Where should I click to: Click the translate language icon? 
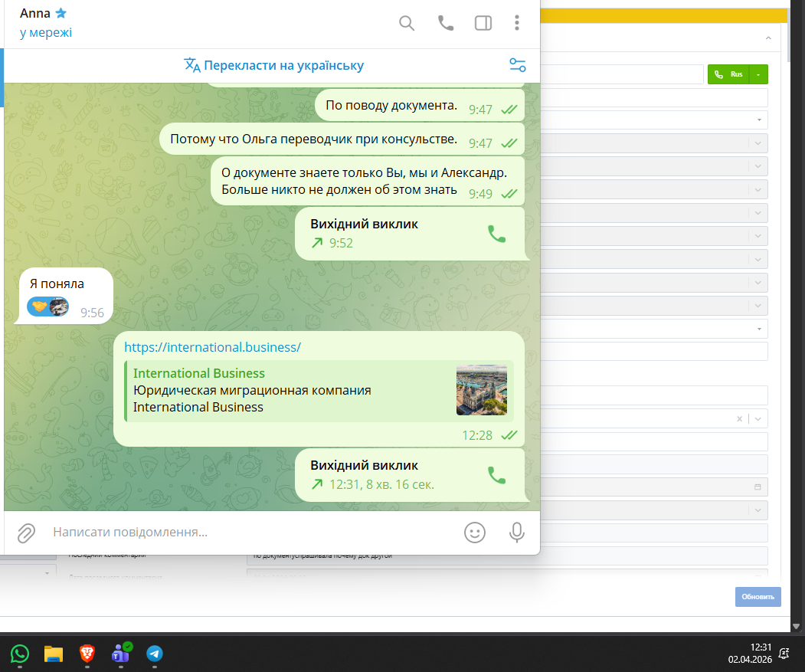point(192,65)
